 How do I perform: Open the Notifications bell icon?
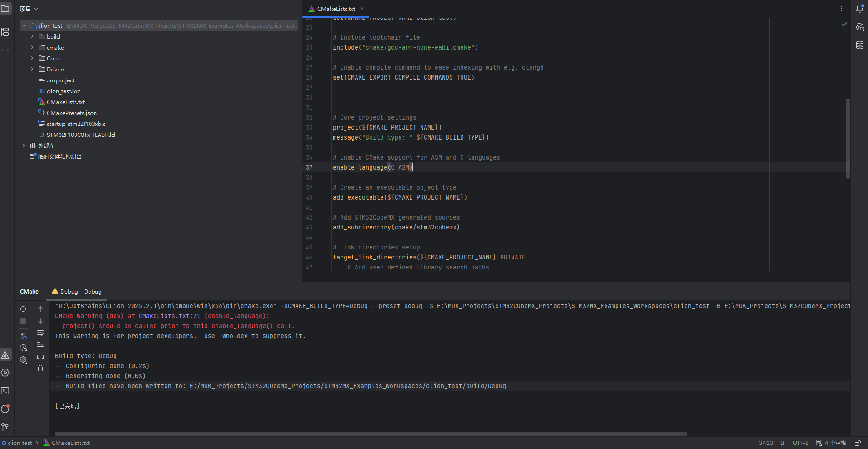[x=860, y=9]
